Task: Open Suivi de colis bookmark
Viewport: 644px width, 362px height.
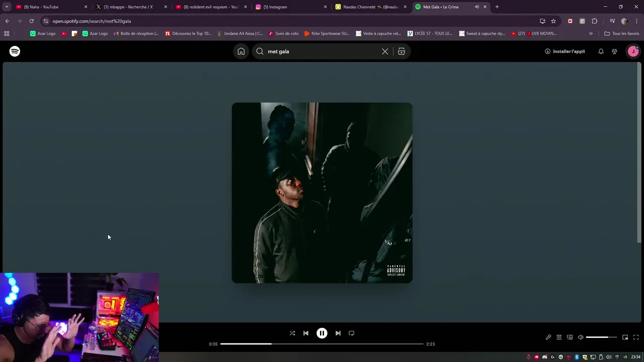Action: pos(284,34)
